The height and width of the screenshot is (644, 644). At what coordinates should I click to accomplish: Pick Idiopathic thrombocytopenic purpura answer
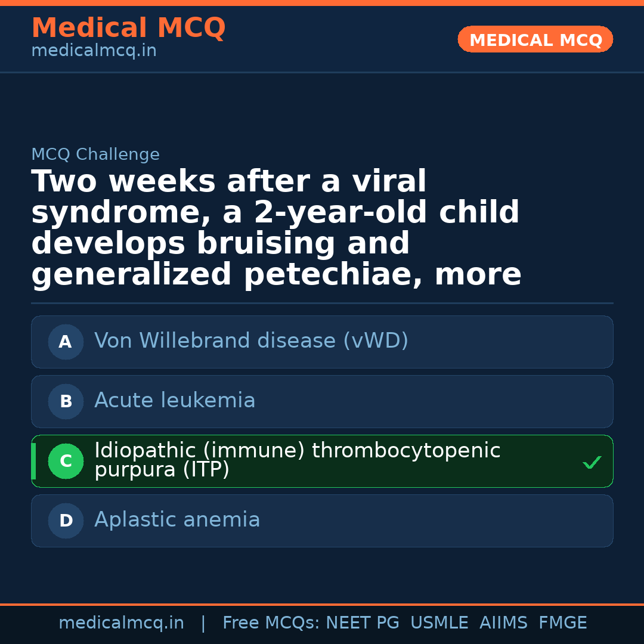[297, 460]
